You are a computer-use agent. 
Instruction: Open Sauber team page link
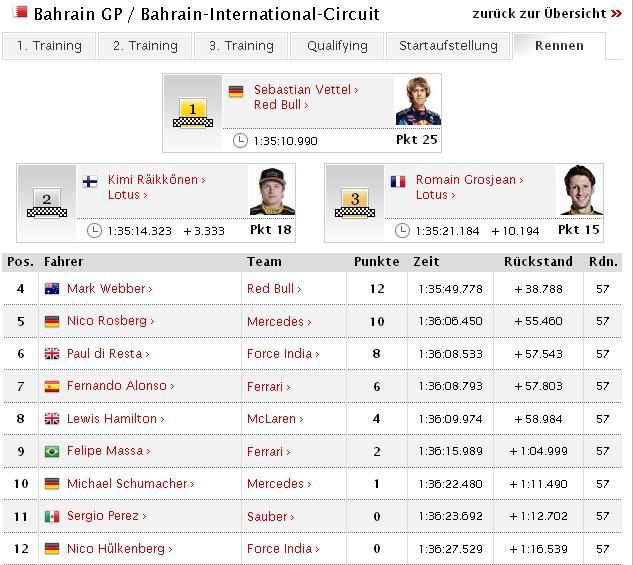pyautogui.click(x=270, y=516)
